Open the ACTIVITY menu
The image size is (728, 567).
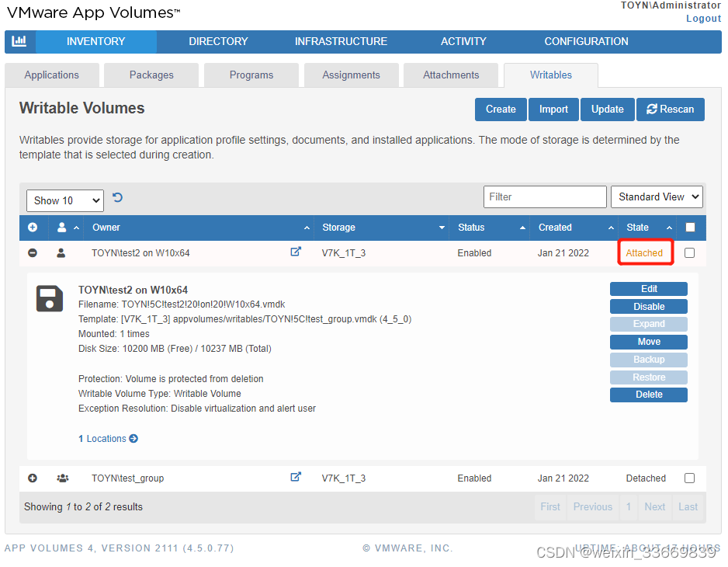[x=463, y=41]
